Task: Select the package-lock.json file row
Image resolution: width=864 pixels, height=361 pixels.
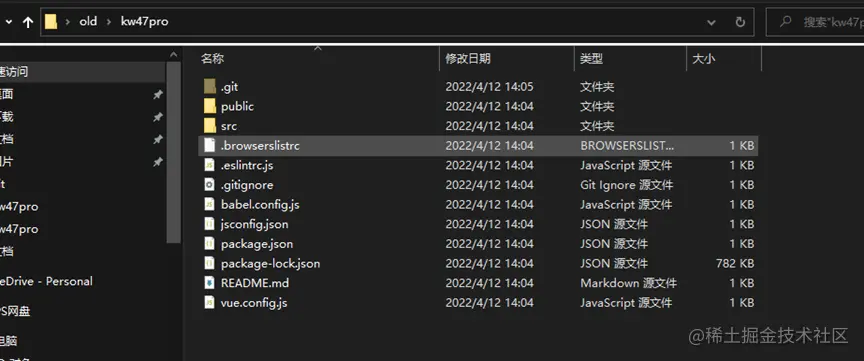Action: tap(478, 263)
